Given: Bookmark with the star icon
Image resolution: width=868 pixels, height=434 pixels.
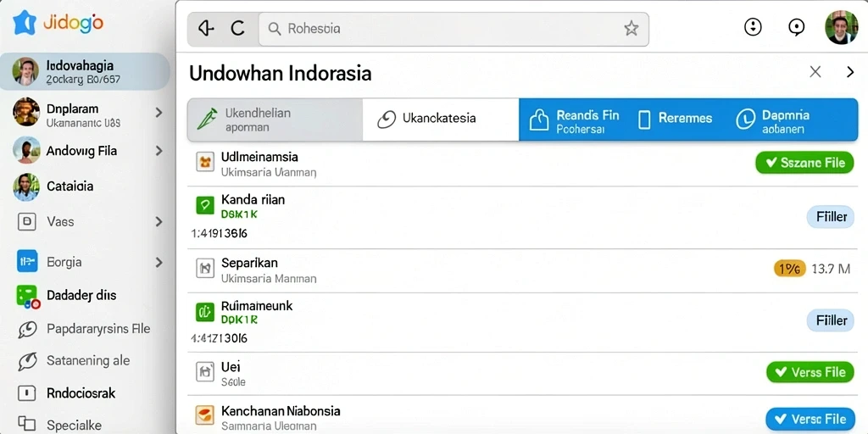Looking at the screenshot, I should (631, 28).
